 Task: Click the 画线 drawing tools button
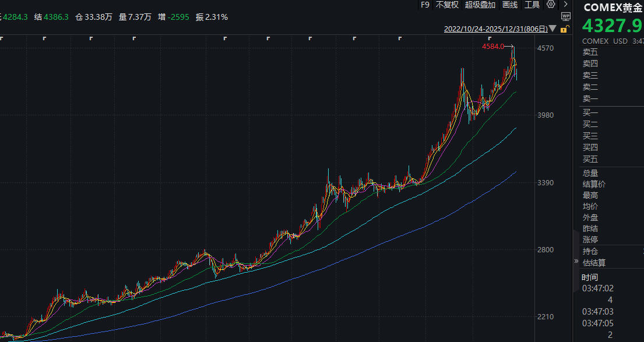[x=510, y=5]
